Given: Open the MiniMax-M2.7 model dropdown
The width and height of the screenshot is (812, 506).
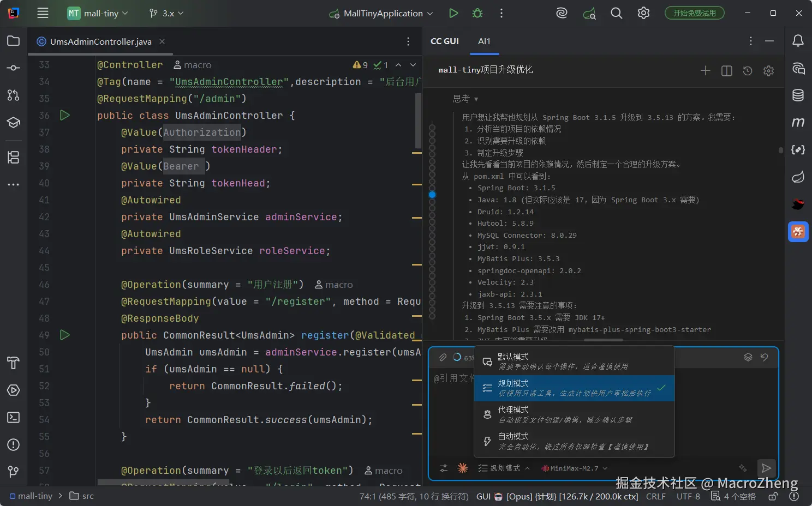Looking at the screenshot, I should point(574,468).
